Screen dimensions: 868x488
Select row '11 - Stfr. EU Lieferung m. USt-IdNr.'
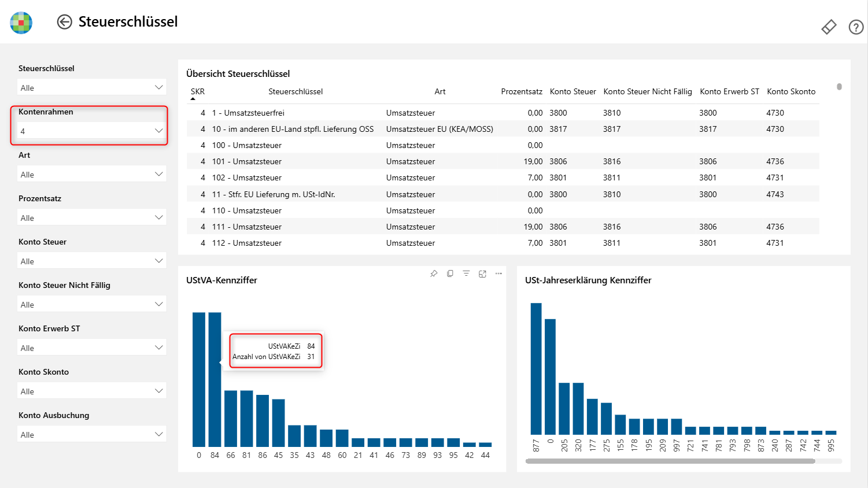[x=503, y=194]
